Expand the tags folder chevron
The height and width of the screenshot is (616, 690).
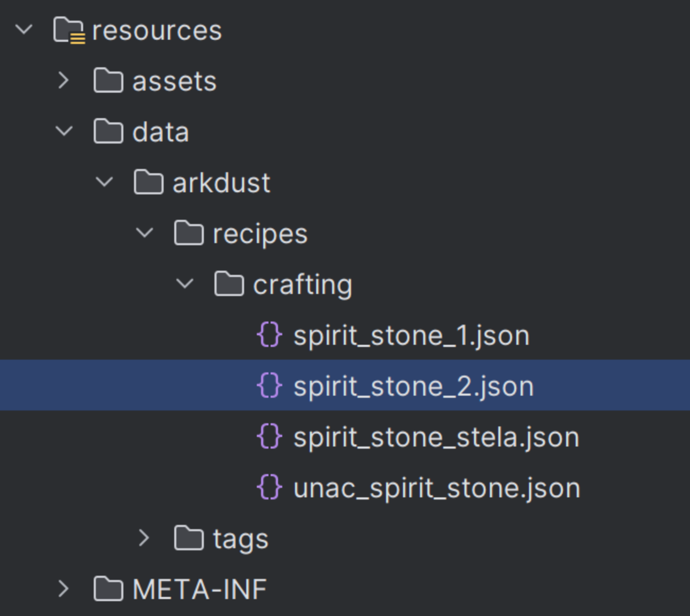pyautogui.click(x=144, y=538)
